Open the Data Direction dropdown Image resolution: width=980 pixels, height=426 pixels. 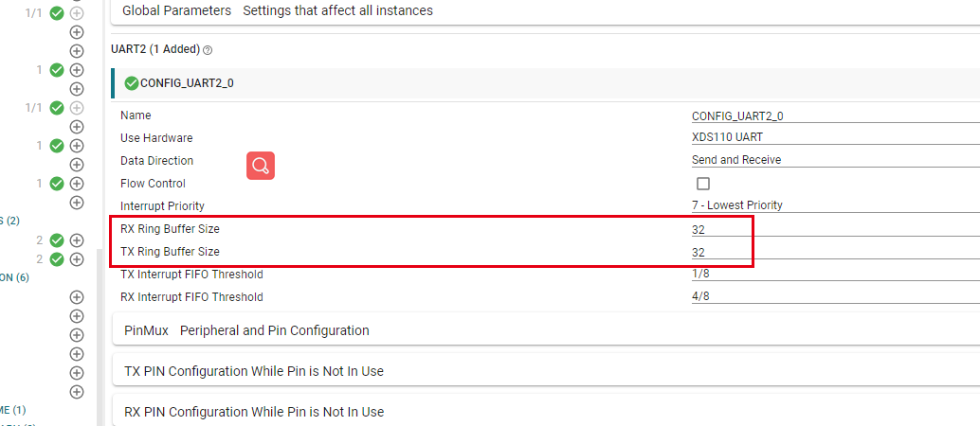(x=834, y=161)
